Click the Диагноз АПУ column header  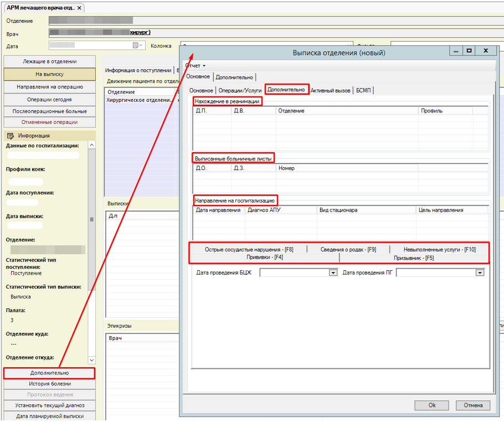[x=281, y=210]
